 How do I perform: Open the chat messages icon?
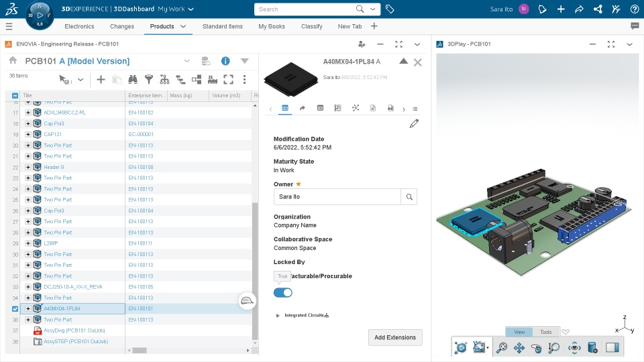pyautogui.click(x=635, y=26)
